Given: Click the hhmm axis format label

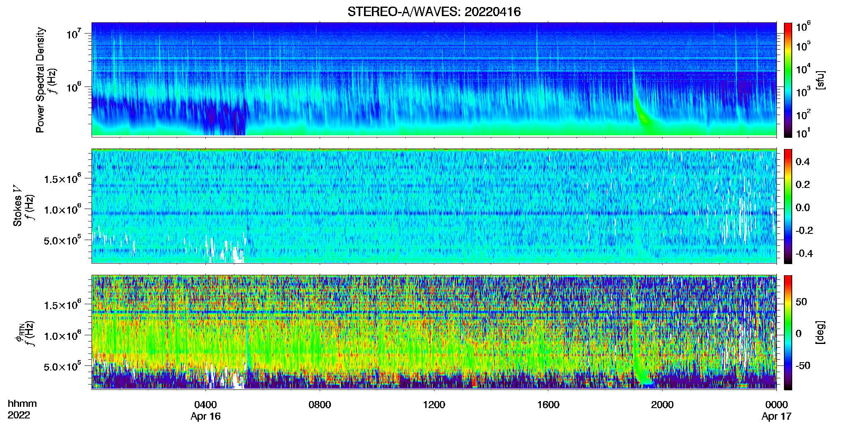Looking at the screenshot, I should [22, 404].
